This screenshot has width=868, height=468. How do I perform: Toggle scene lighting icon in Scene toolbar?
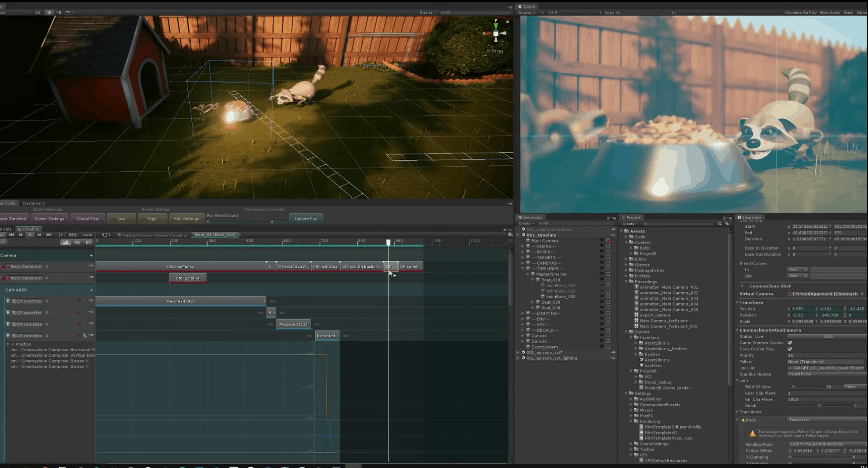tap(49, 13)
